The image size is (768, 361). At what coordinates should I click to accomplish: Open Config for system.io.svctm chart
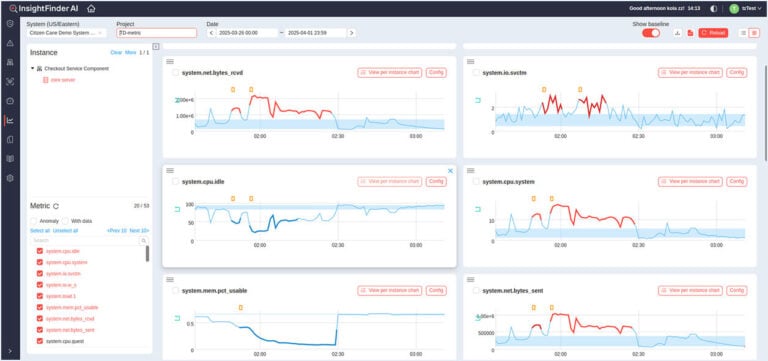click(737, 72)
